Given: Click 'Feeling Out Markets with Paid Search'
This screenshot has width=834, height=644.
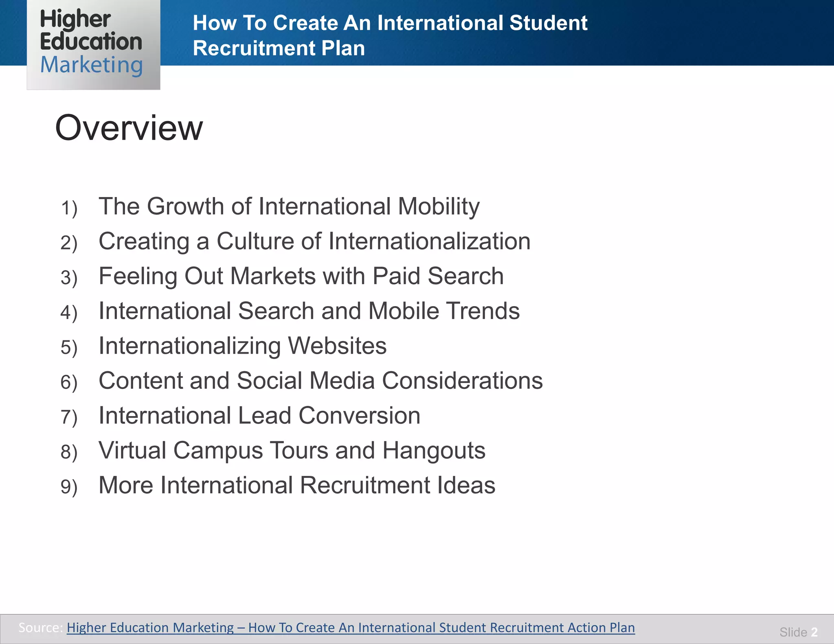Looking at the screenshot, I should tap(301, 276).
